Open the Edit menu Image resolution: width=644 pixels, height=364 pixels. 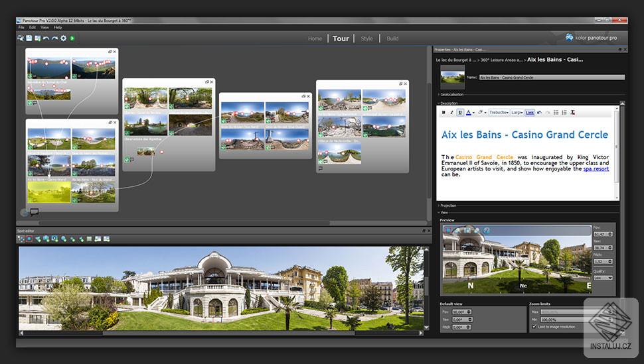(x=33, y=27)
